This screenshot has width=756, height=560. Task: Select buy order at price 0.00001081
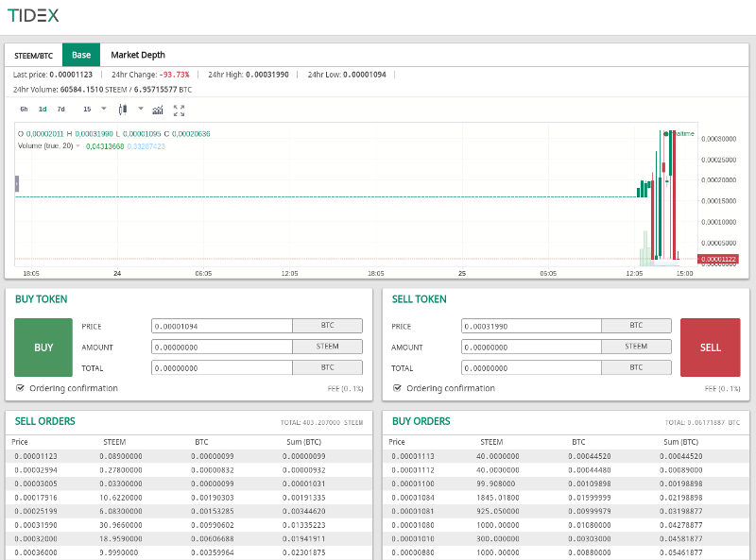click(x=566, y=511)
